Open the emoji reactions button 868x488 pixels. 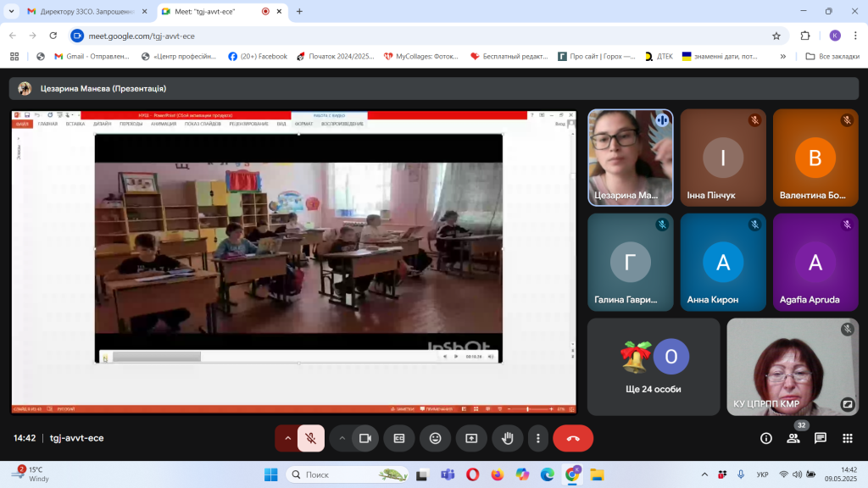click(x=436, y=438)
